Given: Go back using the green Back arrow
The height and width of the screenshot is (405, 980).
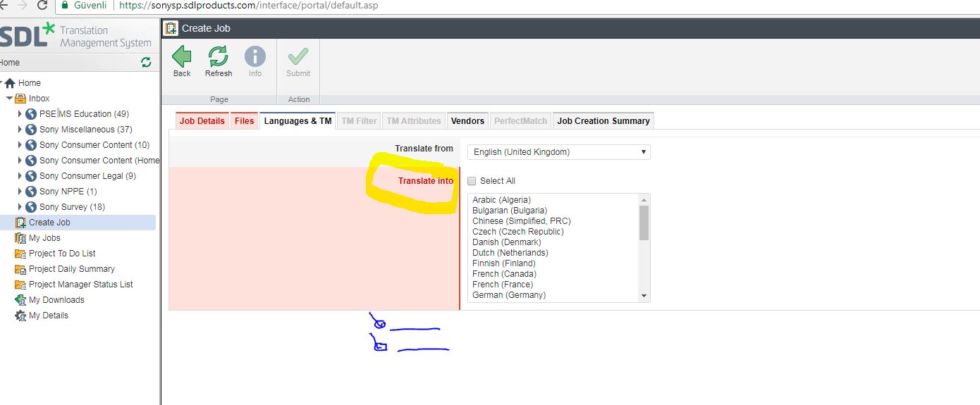Looking at the screenshot, I should 182,57.
